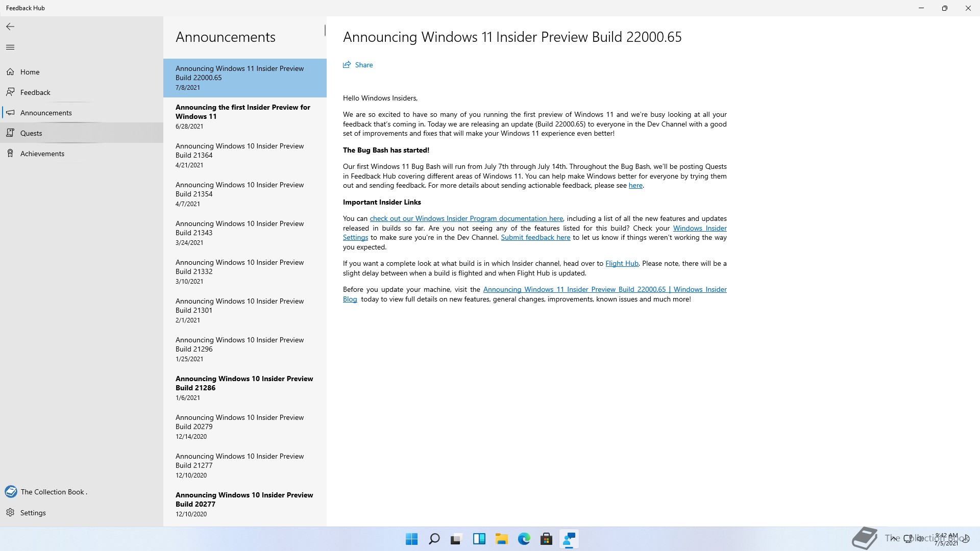Open the Quests section
980x551 pixels.
point(82,133)
